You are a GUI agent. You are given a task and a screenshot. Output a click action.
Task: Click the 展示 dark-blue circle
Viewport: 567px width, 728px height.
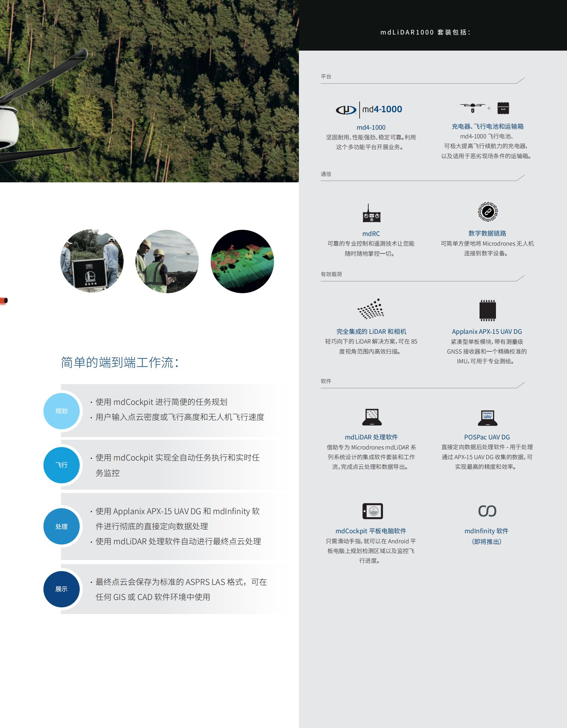[61, 589]
